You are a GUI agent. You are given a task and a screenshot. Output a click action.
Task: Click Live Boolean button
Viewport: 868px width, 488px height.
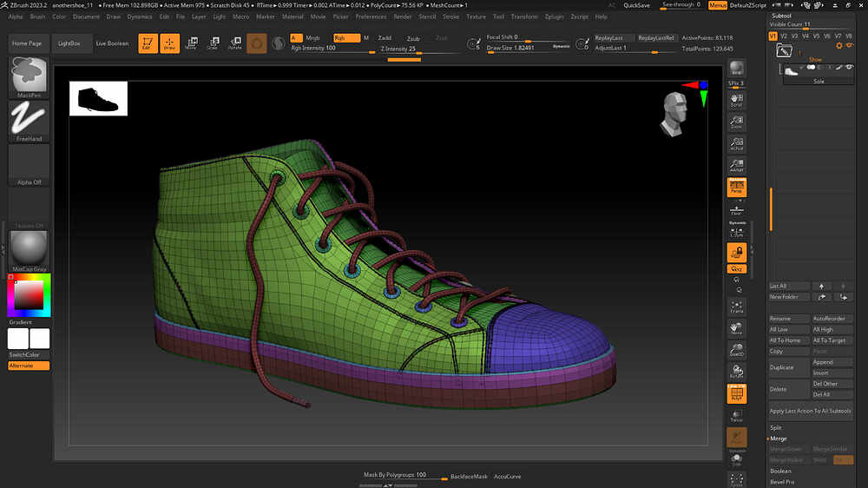[112, 43]
